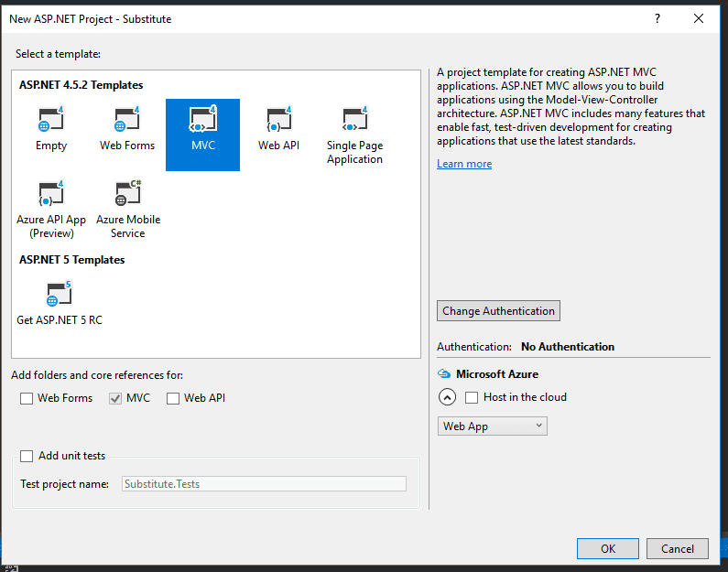Click the Select a template label
This screenshot has height=572, width=728.
(58, 54)
